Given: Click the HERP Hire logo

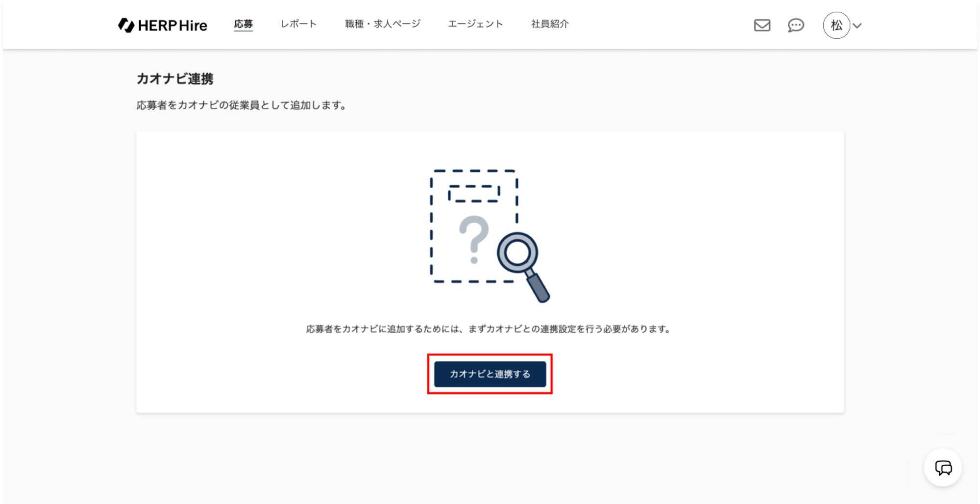Looking at the screenshot, I should pos(163,25).
